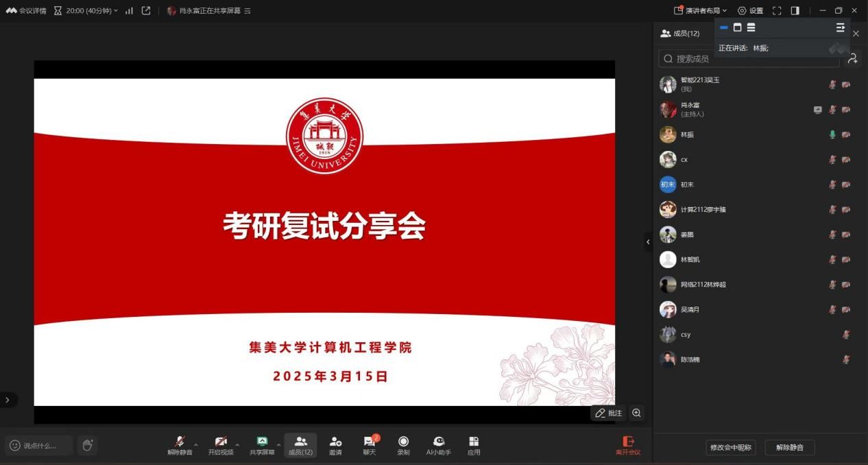Screen dimensions: 868x465
Task: Open the menu beside 肖永富正在共享屏幕
Action: coord(248,11)
